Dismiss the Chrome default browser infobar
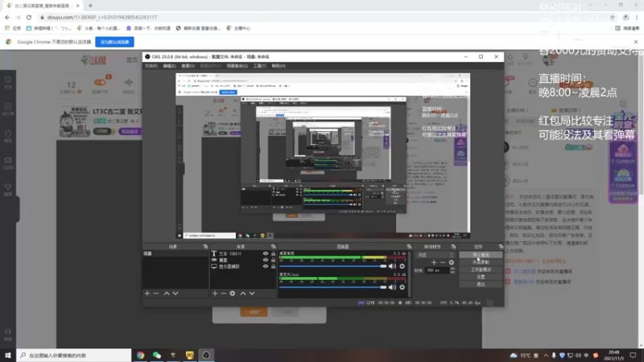 click(636, 42)
